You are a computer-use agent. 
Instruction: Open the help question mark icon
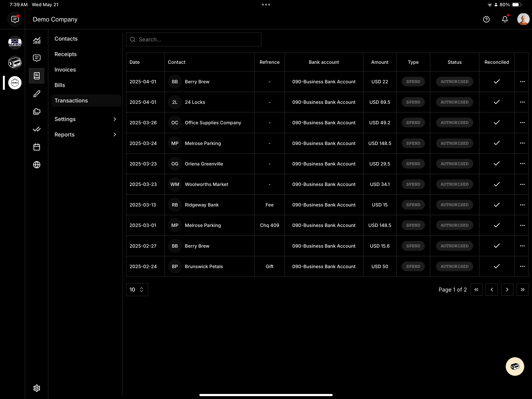click(486, 19)
